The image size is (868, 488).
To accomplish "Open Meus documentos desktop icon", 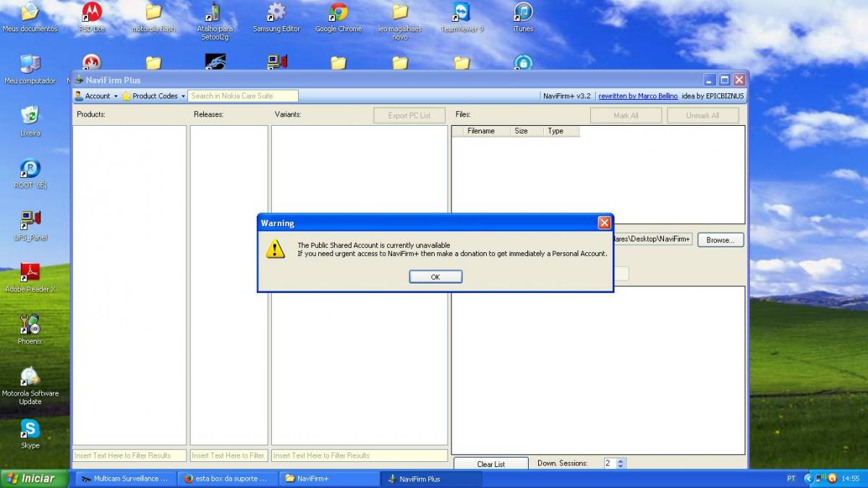I will pos(30,17).
